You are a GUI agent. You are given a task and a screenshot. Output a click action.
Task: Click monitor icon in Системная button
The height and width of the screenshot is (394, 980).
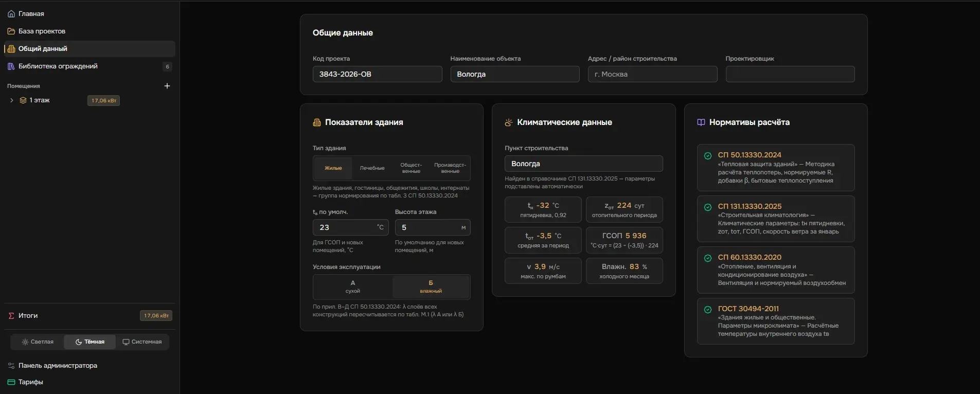click(x=126, y=342)
